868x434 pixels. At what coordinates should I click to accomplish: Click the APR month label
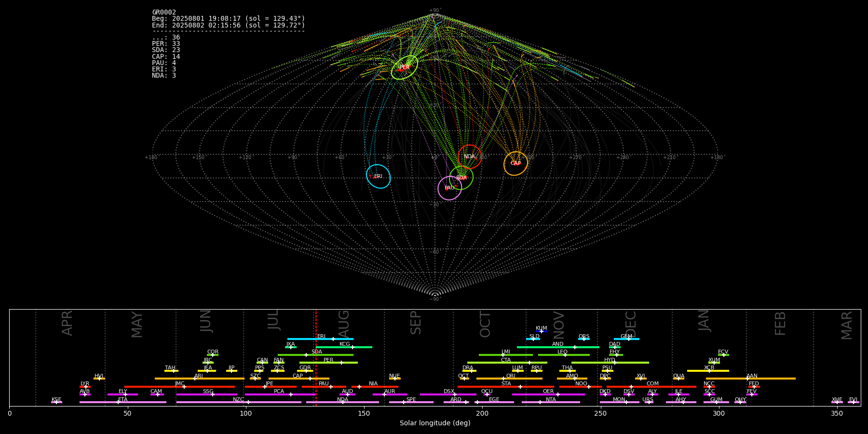(67, 323)
